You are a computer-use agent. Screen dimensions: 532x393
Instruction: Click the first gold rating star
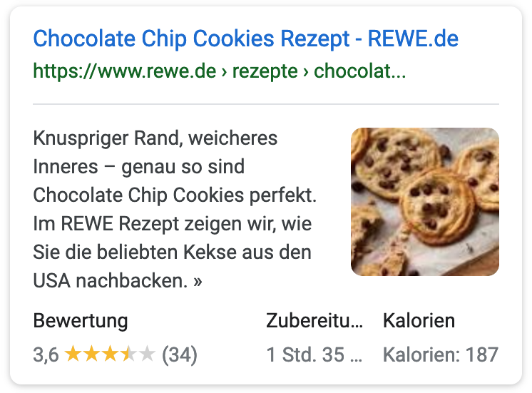pos(72,354)
